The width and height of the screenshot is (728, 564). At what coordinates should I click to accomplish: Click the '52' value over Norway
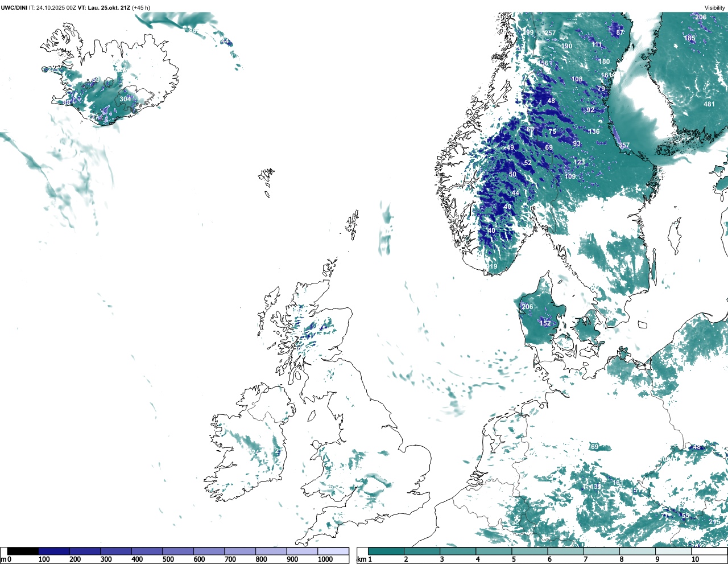click(528, 163)
